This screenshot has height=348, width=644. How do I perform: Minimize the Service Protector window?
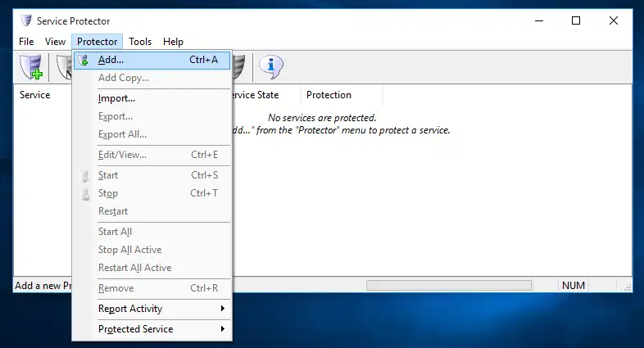[x=539, y=20]
